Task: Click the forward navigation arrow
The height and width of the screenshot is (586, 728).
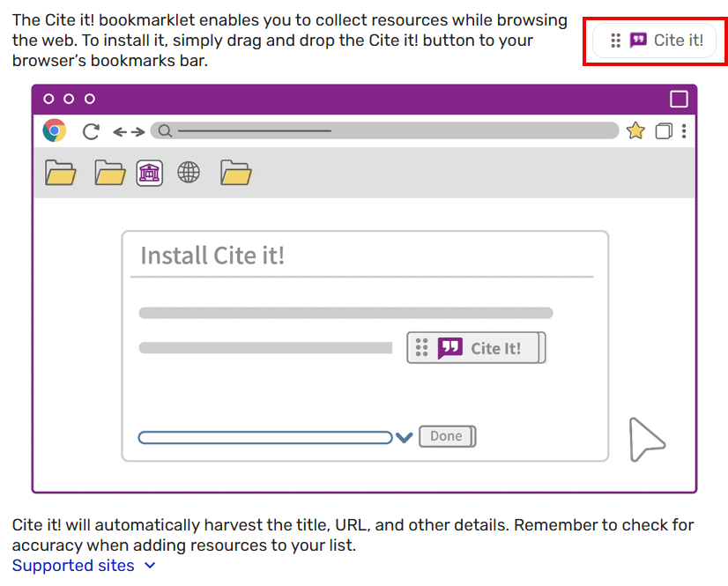Action: (x=138, y=130)
